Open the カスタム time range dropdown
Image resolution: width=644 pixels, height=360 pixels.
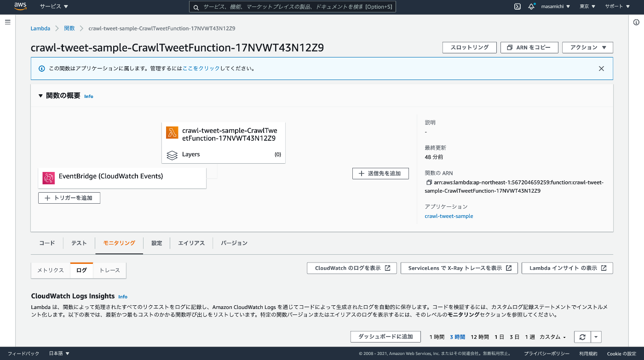click(x=552, y=337)
